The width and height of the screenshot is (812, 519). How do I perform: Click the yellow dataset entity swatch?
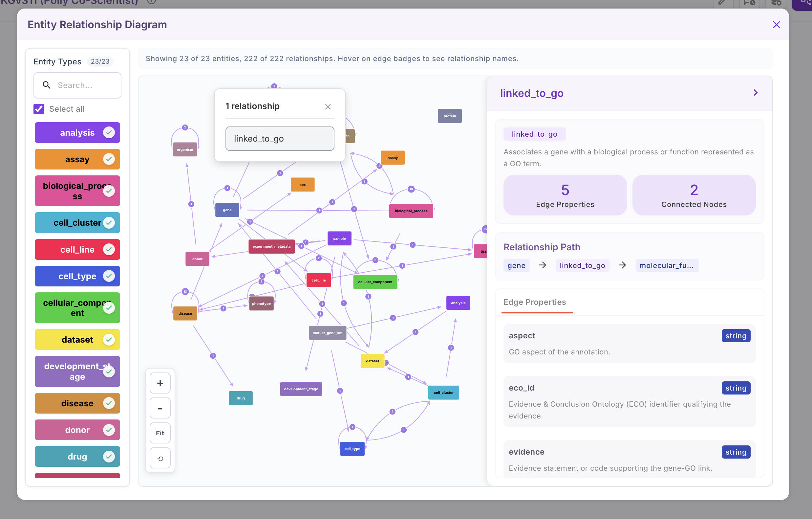(x=77, y=339)
